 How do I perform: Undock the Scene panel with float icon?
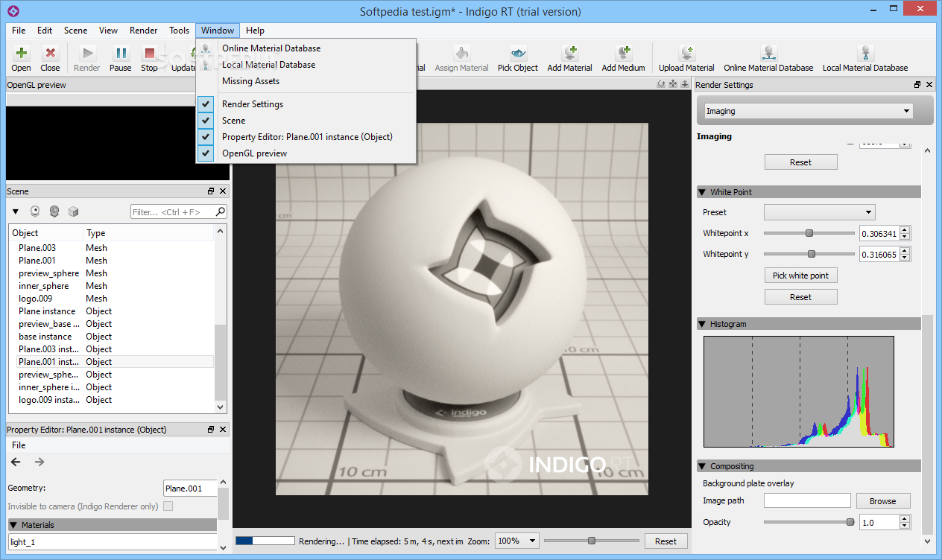coord(211,191)
